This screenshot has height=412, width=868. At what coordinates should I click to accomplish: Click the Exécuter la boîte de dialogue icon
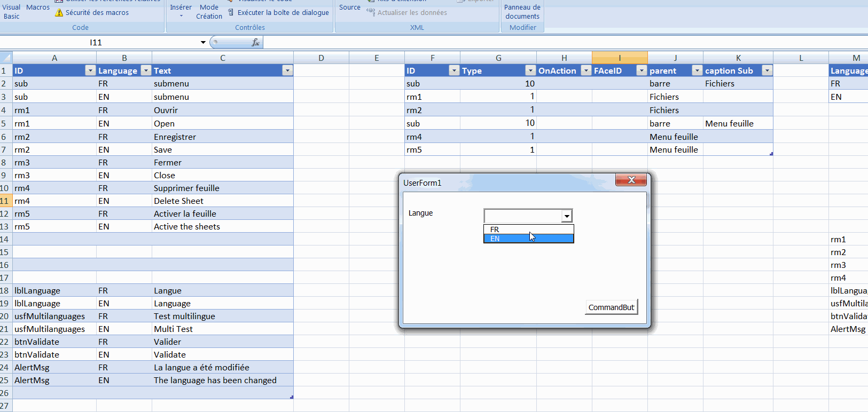[231, 12]
